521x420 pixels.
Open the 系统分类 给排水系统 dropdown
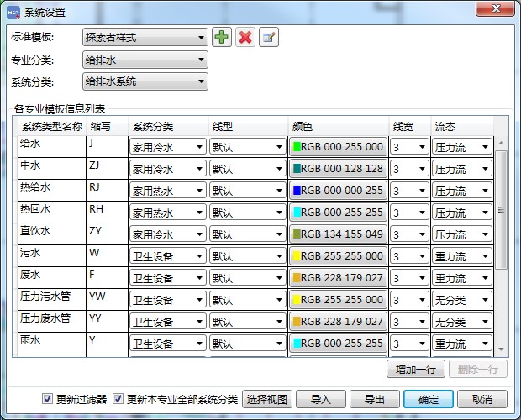click(145, 81)
